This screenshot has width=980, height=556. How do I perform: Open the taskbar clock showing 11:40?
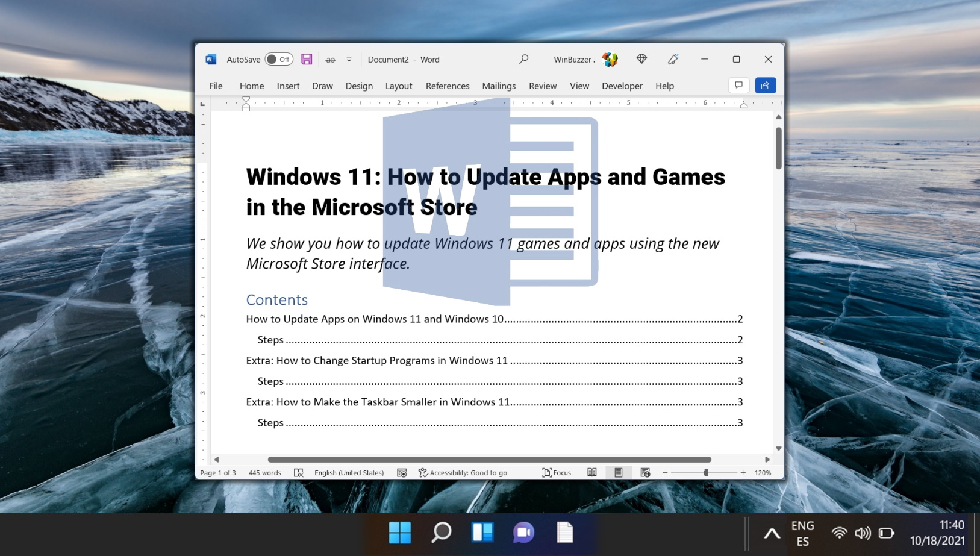click(x=937, y=533)
